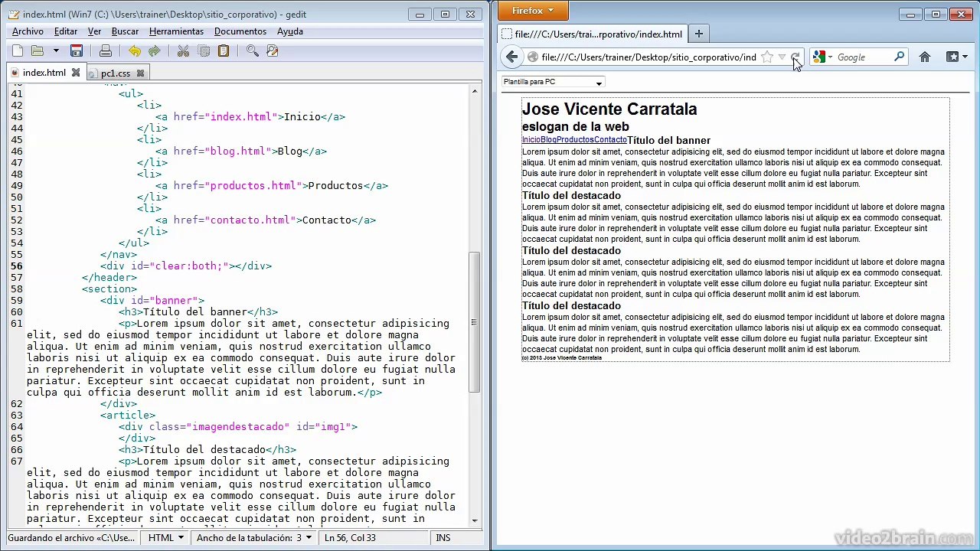Select the Firefox index.html browser tab
Screen dimensions: 980x551
(x=592, y=34)
